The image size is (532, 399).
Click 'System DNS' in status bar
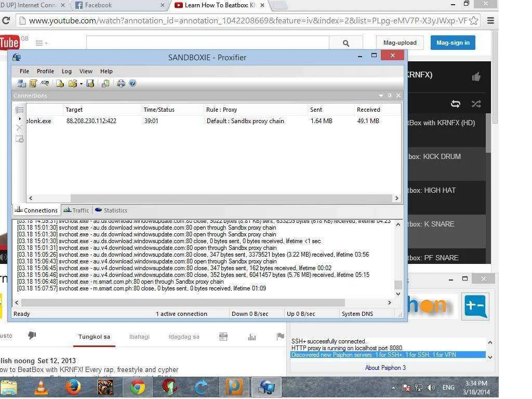(x=357, y=314)
